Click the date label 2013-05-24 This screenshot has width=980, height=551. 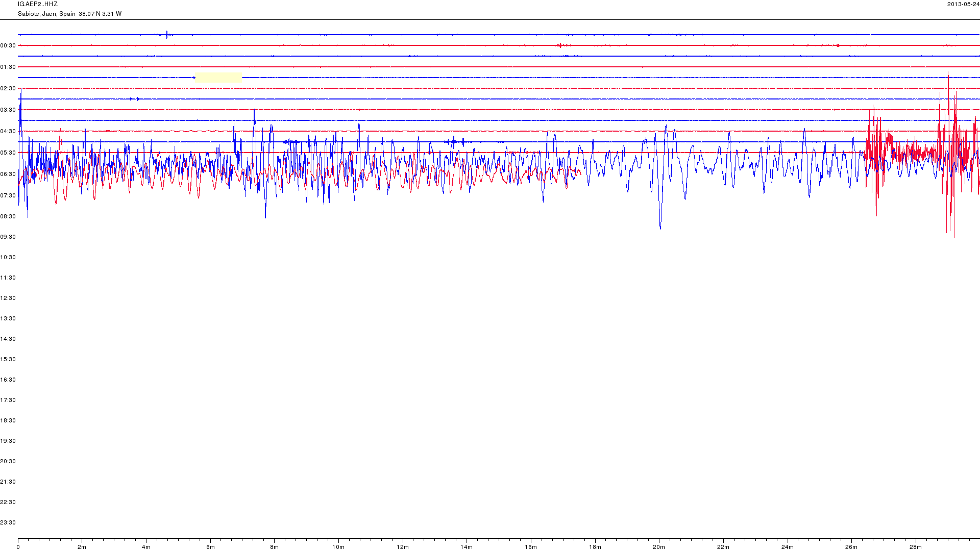click(x=963, y=4)
